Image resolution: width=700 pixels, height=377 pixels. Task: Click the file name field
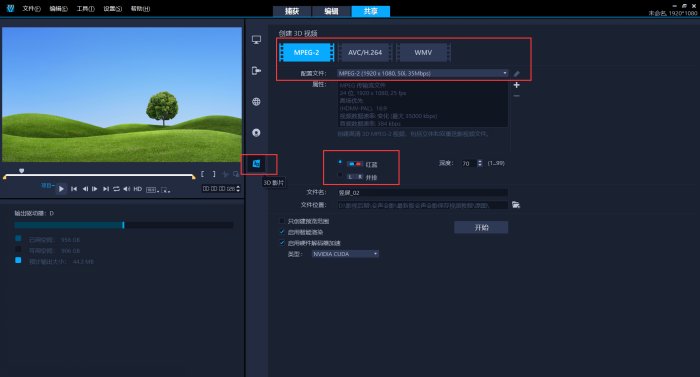(422, 193)
